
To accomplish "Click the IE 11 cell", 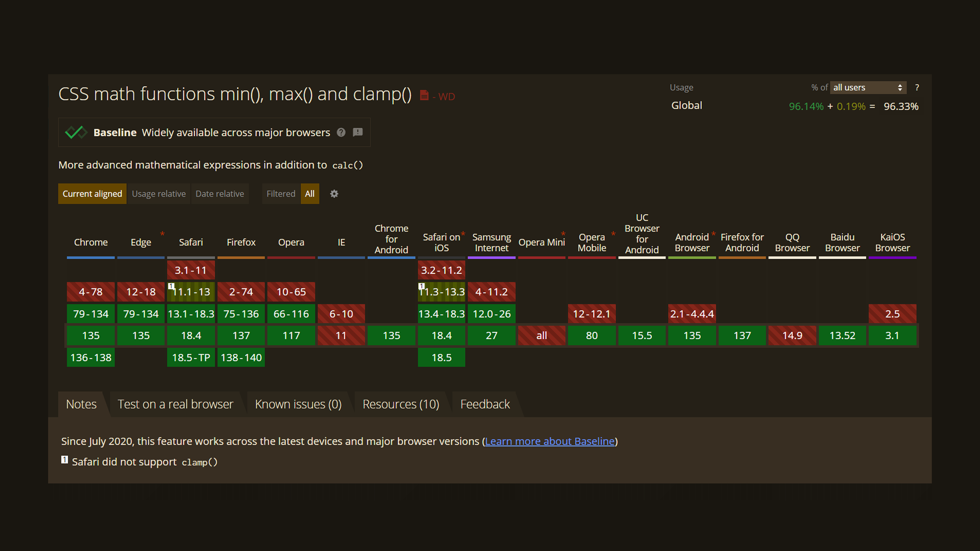I will [x=341, y=335].
